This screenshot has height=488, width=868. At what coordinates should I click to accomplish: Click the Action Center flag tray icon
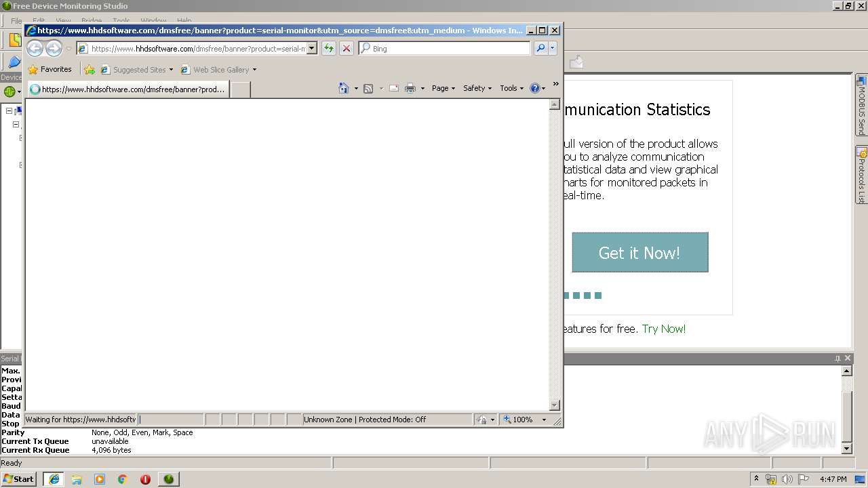point(804,479)
